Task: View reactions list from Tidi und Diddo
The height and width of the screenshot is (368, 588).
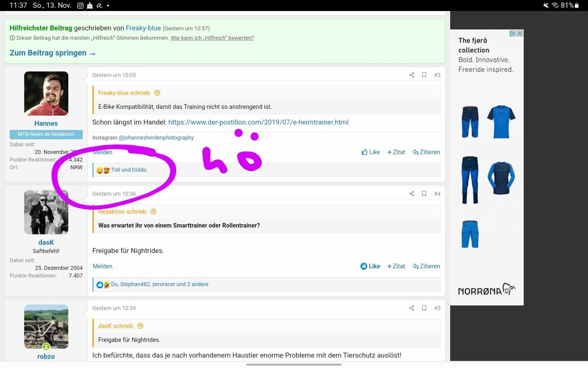Action: 129,170
